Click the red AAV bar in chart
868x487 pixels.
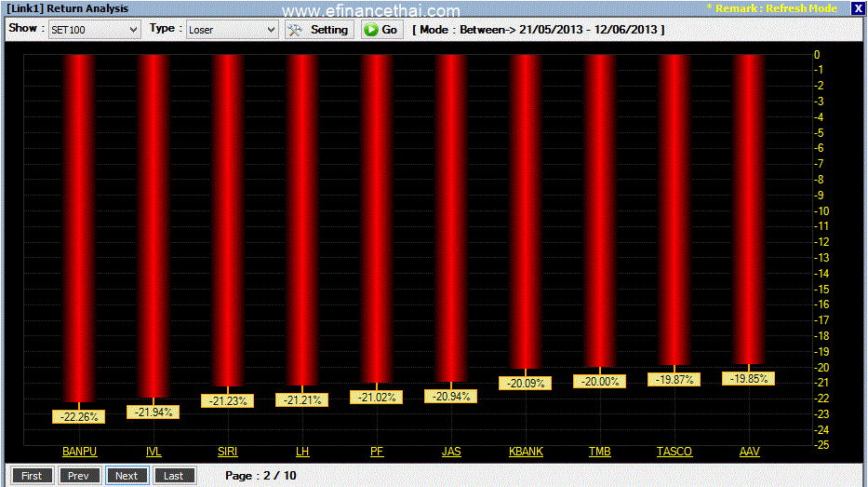[749, 210]
